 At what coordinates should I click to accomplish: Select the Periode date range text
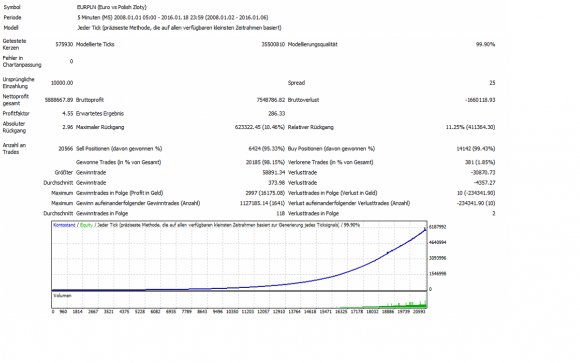[173, 17]
